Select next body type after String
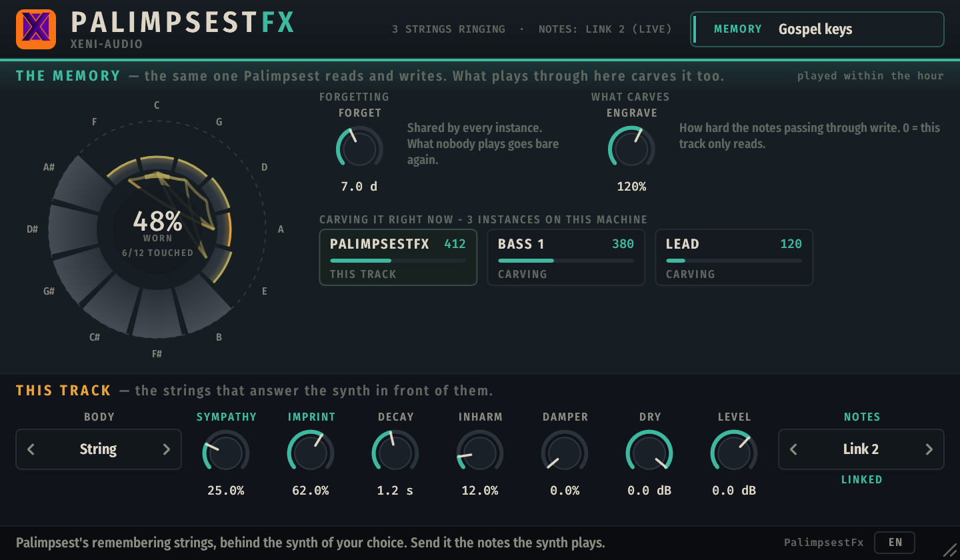This screenshot has height=560, width=960. (167, 449)
